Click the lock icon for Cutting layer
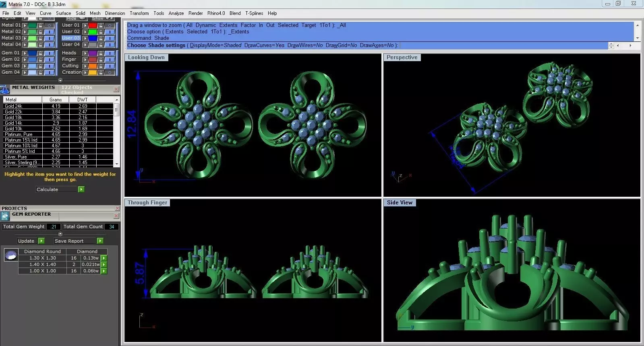This screenshot has width=644, height=346. (101, 66)
